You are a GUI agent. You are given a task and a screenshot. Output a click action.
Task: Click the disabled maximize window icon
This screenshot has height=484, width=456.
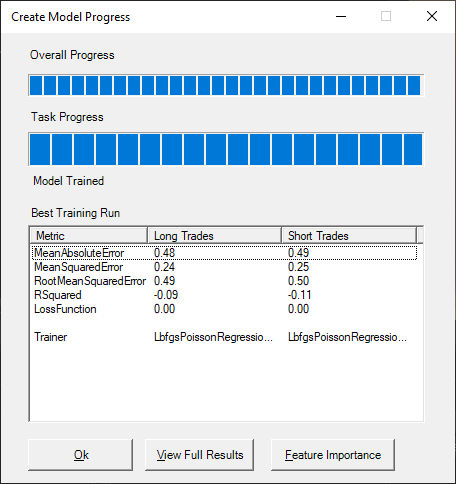pos(386,16)
